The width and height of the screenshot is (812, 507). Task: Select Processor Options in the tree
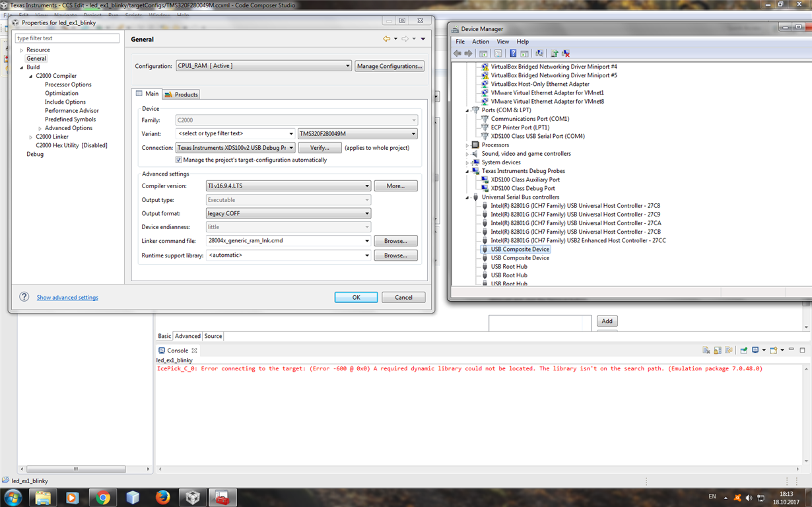click(68, 84)
